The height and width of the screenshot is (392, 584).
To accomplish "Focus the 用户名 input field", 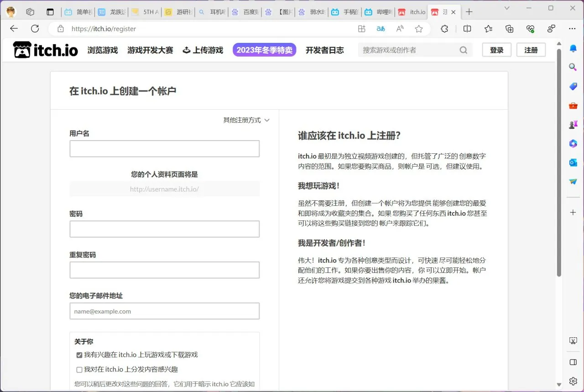I will tap(165, 149).
